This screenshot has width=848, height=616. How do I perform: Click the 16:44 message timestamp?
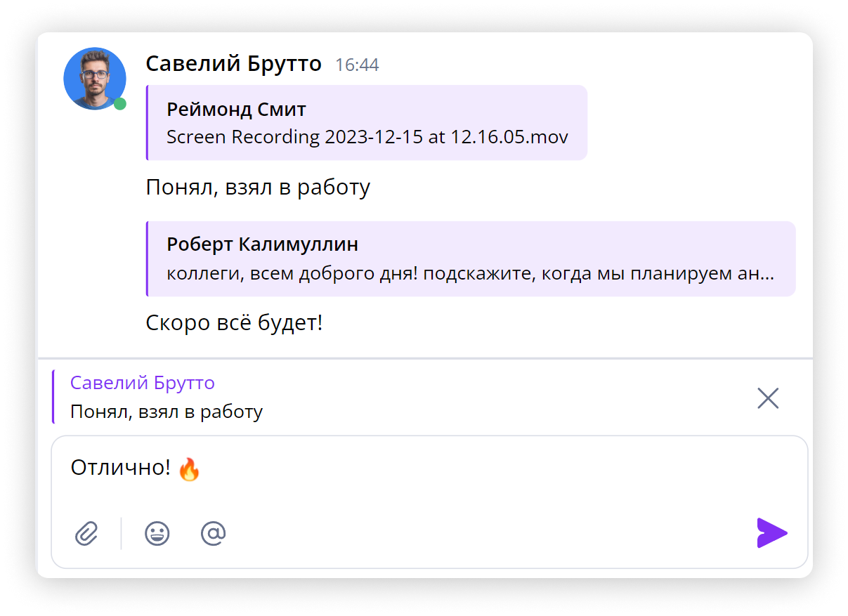357,65
